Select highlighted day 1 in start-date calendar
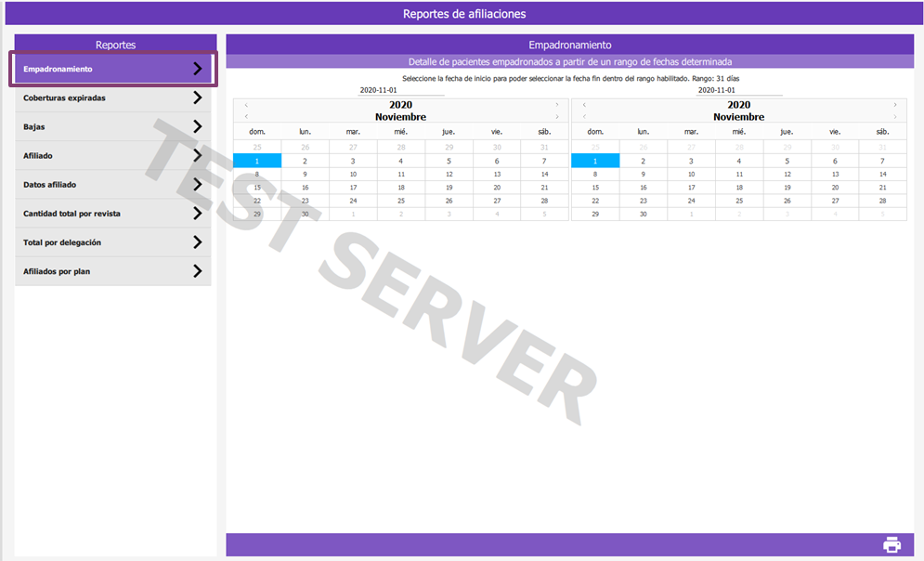 pyautogui.click(x=257, y=161)
